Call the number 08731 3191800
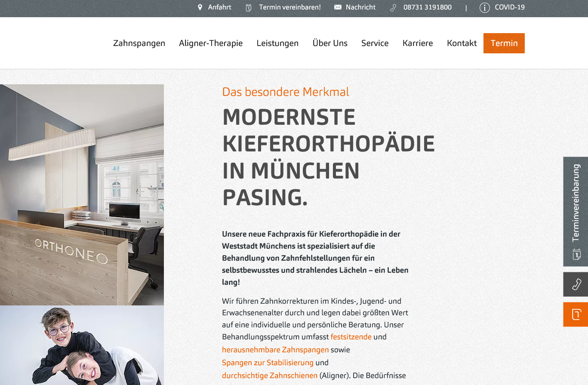The width and height of the screenshot is (588, 385). (428, 7)
